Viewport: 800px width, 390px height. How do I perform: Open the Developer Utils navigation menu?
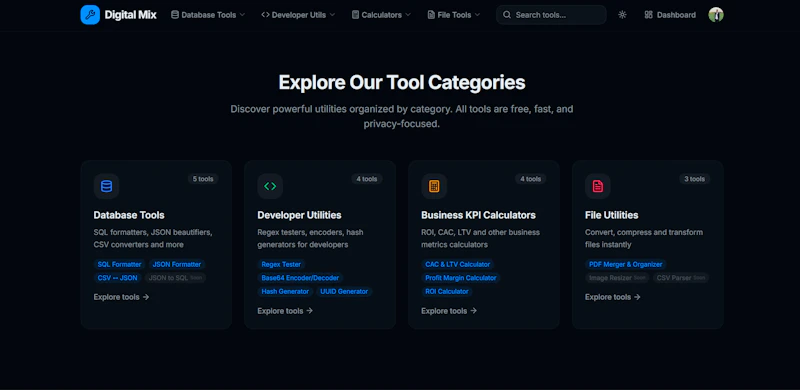click(x=298, y=15)
